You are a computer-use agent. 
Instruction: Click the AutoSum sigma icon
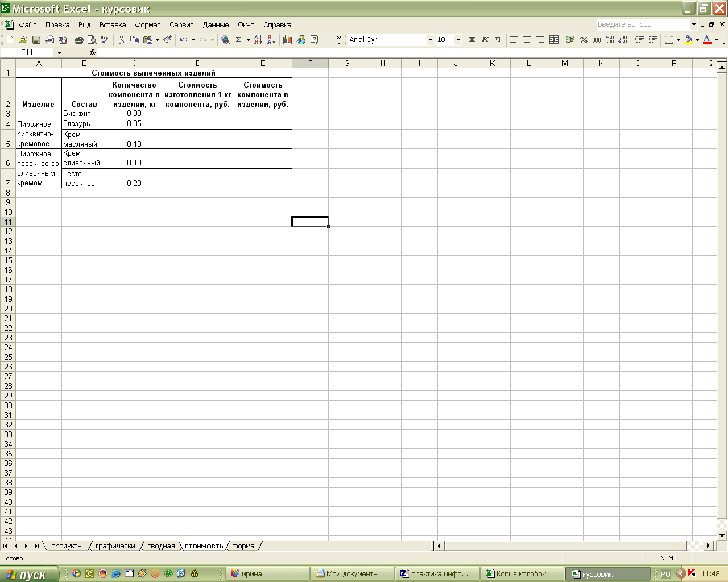pos(239,40)
